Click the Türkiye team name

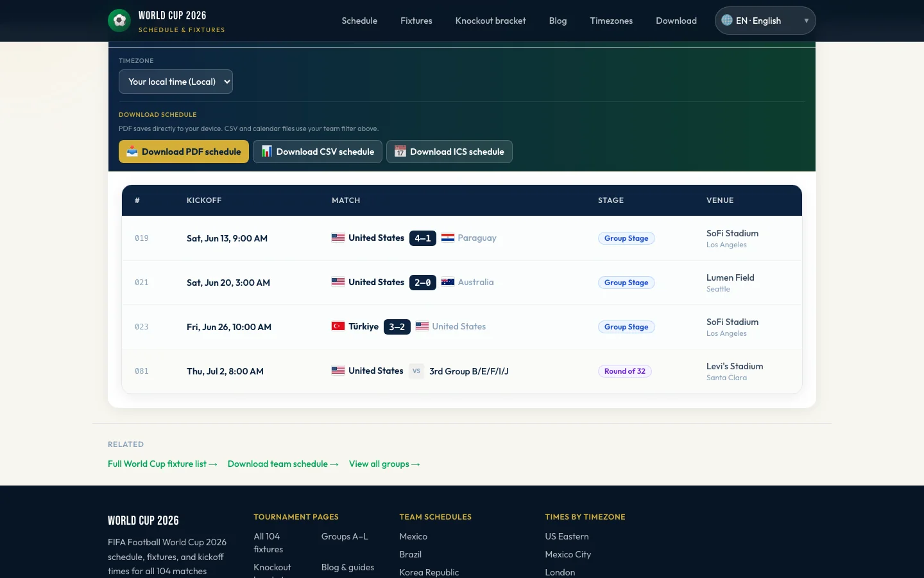click(x=364, y=326)
